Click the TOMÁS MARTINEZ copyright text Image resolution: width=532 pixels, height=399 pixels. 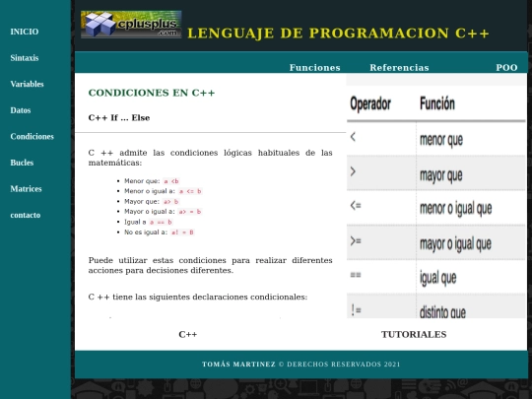tap(300, 365)
